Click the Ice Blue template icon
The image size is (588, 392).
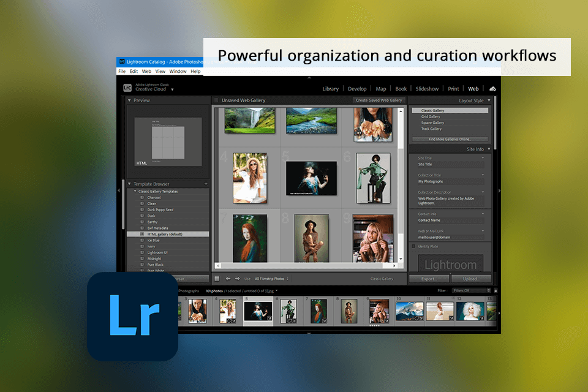[142, 240]
